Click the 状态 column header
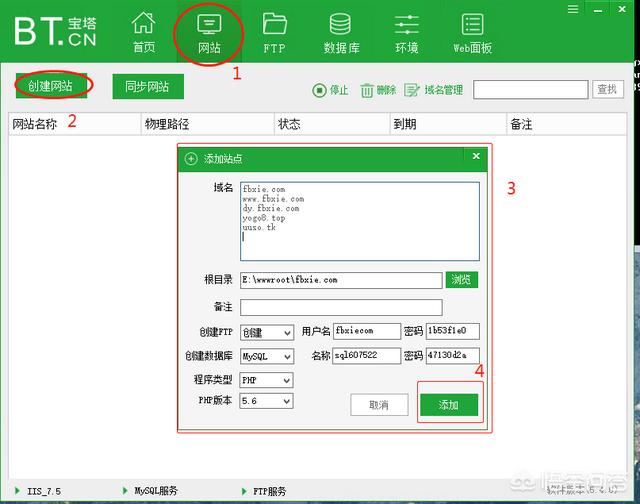 click(x=332, y=124)
